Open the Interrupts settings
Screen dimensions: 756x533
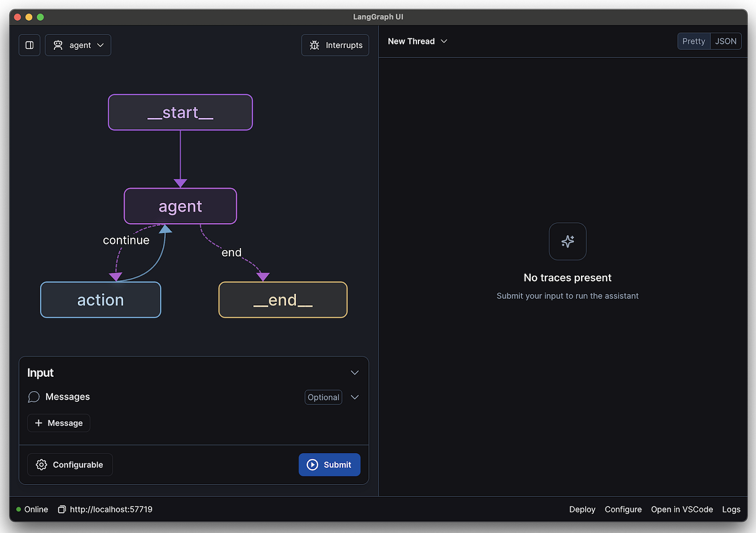click(335, 45)
